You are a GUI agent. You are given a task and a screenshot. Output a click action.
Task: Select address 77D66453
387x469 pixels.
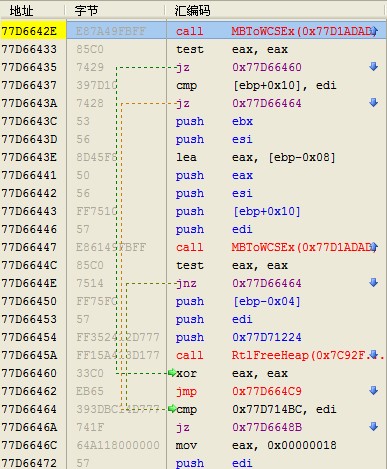pyautogui.click(x=29, y=319)
